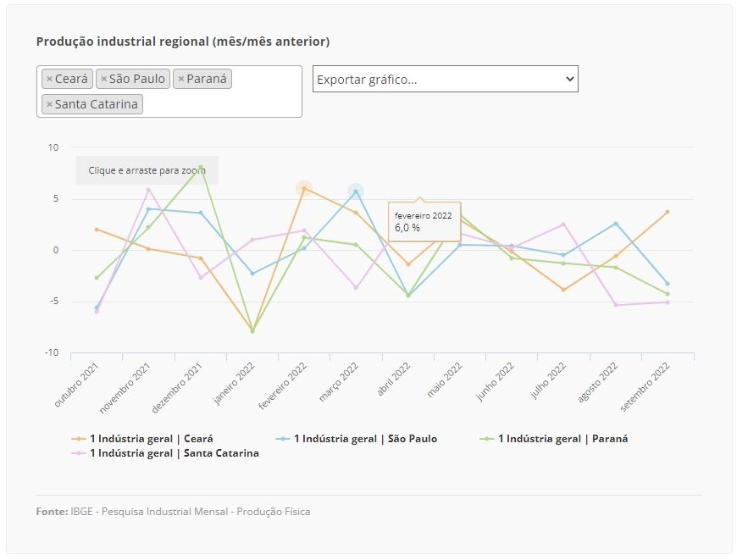Open the Exportar gráfico dropdown

[x=445, y=79]
